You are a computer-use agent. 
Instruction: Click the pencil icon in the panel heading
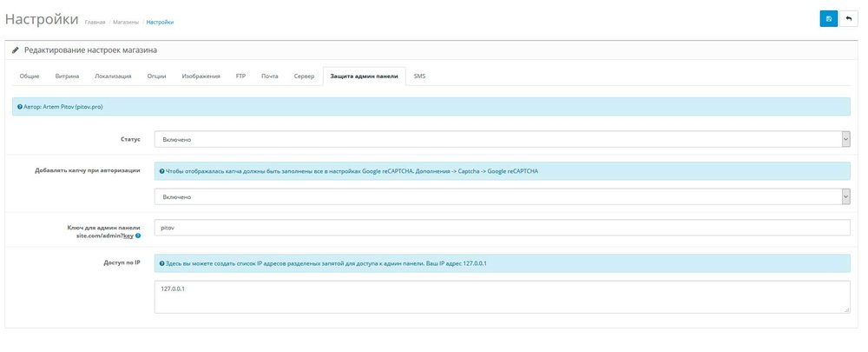16,50
